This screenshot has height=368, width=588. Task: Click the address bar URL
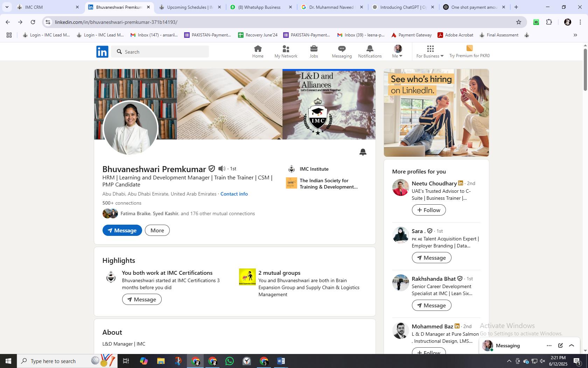[116, 22]
